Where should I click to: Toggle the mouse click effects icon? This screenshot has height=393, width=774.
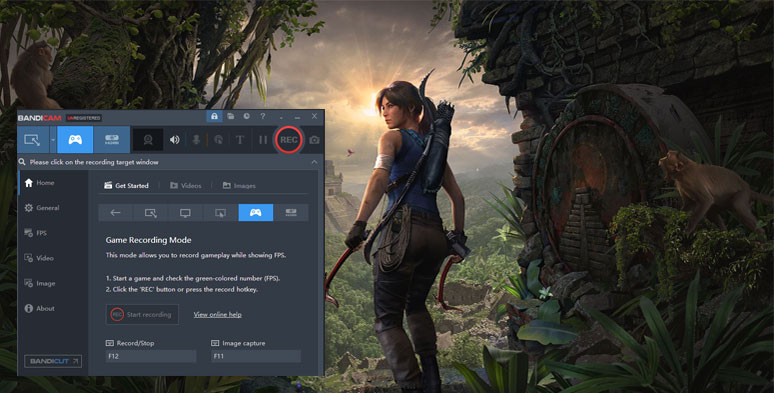point(218,140)
